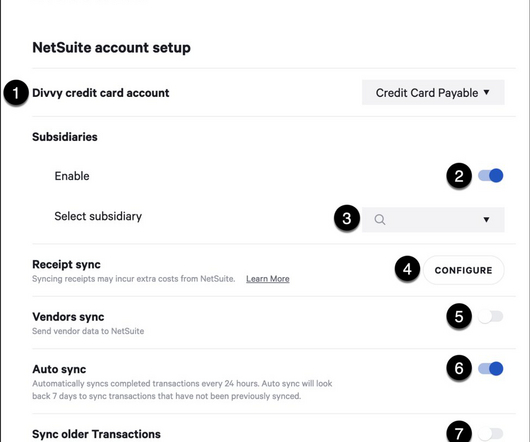Click the numbered marker 7 badge

(x=459, y=433)
